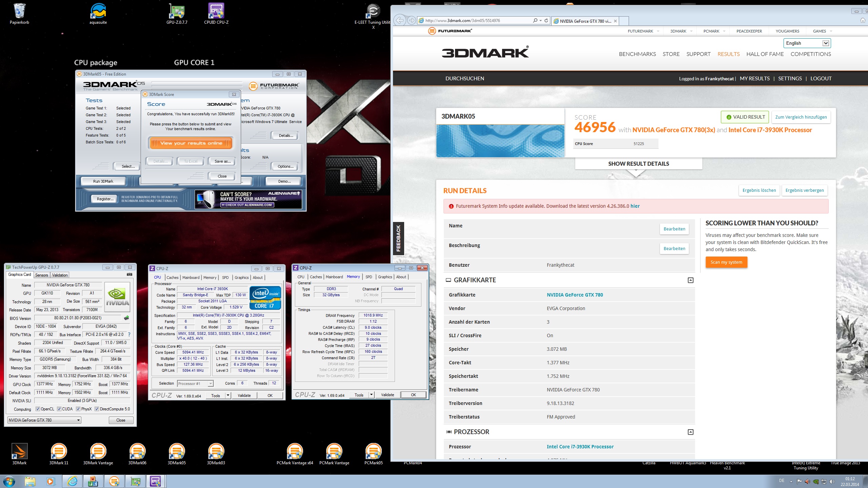Open Windows Media Player from the taskbar
The width and height of the screenshot is (868, 488).
[x=51, y=481]
